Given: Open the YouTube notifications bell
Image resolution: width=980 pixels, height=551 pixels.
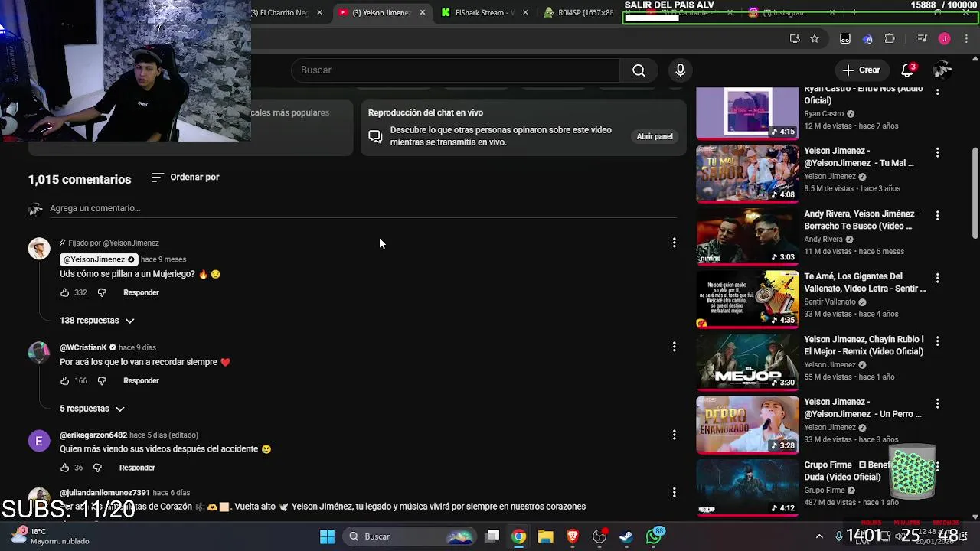Looking at the screenshot, I should coord(907,70).
